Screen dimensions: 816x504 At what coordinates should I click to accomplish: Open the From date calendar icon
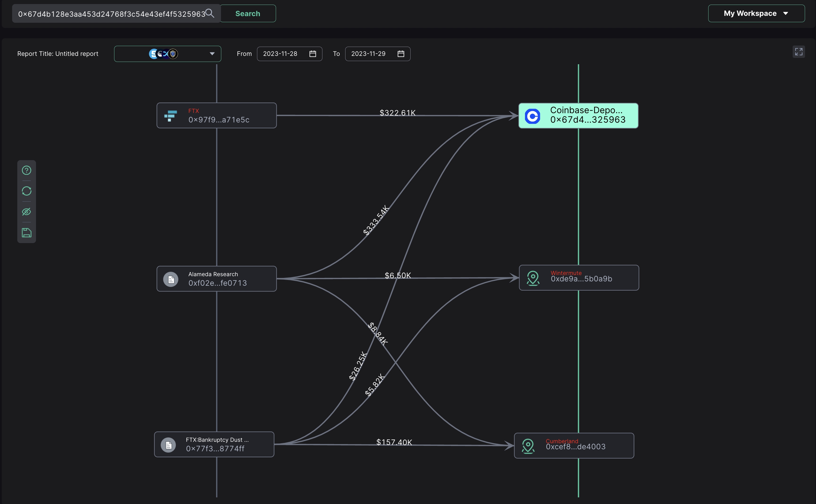[312, 54]
